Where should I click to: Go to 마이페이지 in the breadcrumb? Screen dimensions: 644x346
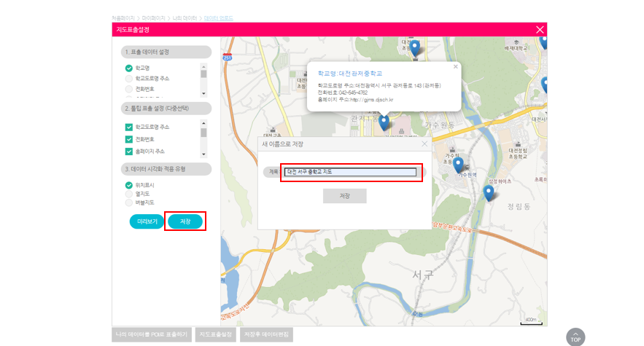tap(154, 18)
